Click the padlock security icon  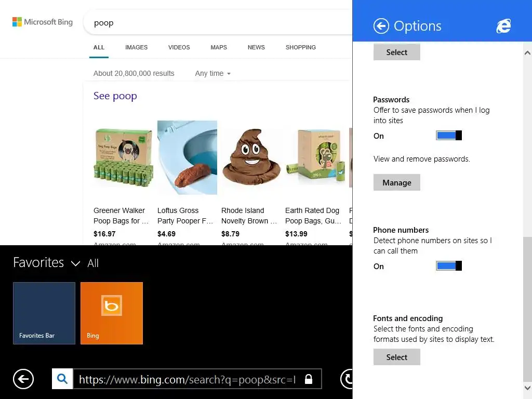click(x=309, y=379)
